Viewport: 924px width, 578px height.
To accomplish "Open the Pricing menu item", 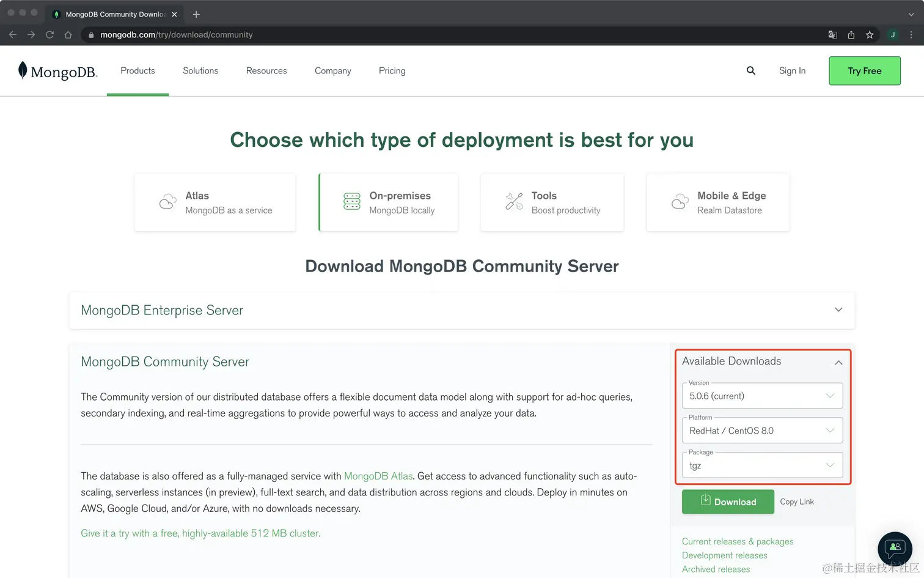I will point(392,71).
